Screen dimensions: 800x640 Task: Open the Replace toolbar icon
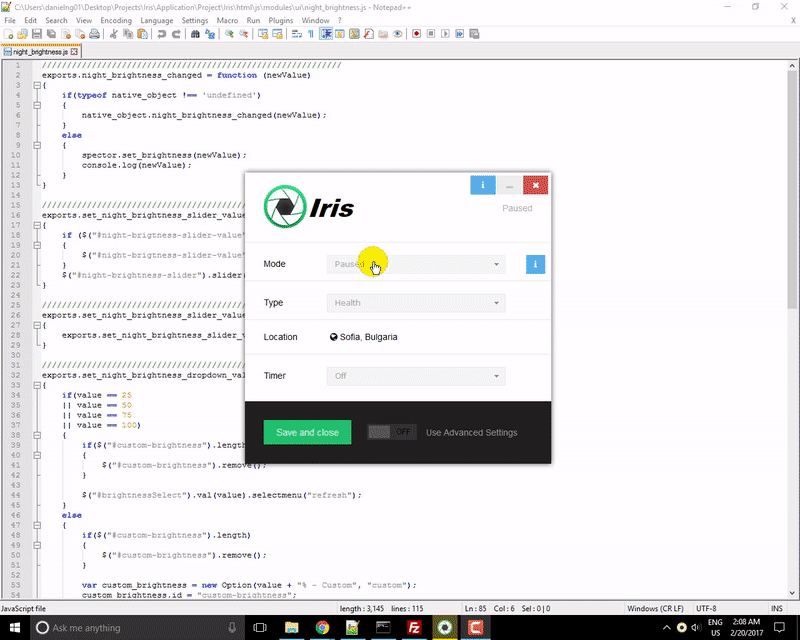pos(210,34)
